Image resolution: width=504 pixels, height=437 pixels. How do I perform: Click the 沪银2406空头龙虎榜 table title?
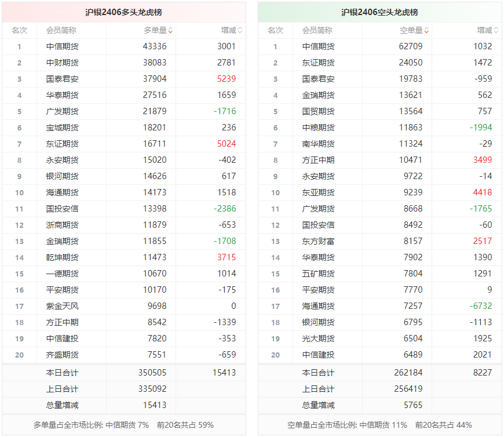(x=379, y=12)
